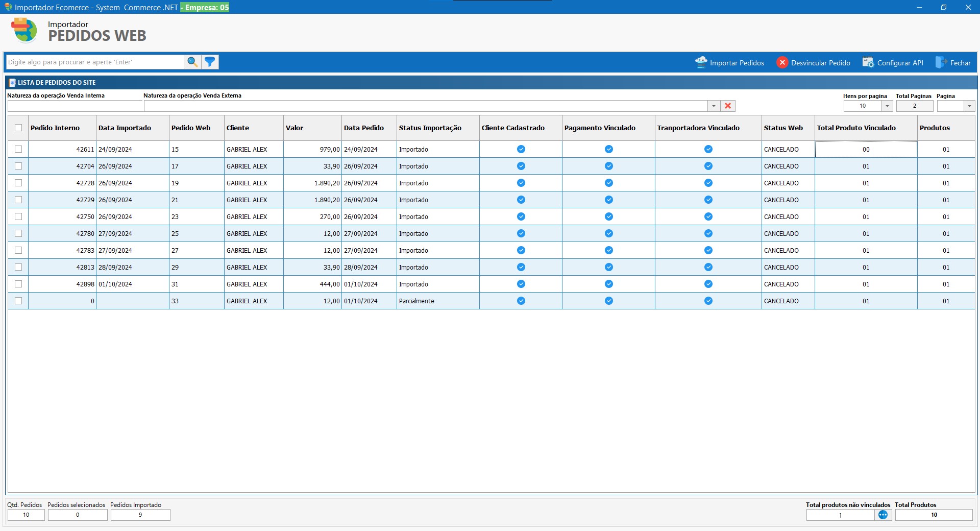The image size is (980, 531).
Task: Click the Natureza da operação Venda Interna field
Action: point(75,106)
